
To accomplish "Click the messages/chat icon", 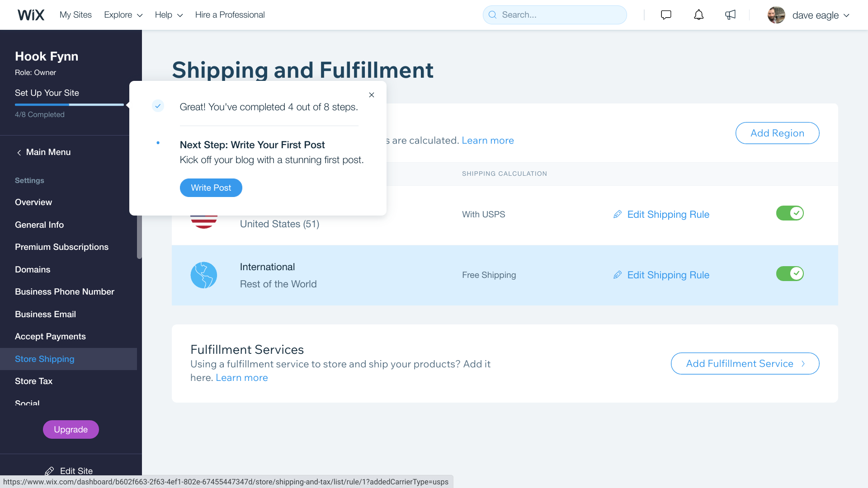I will (x=666, y=14).
